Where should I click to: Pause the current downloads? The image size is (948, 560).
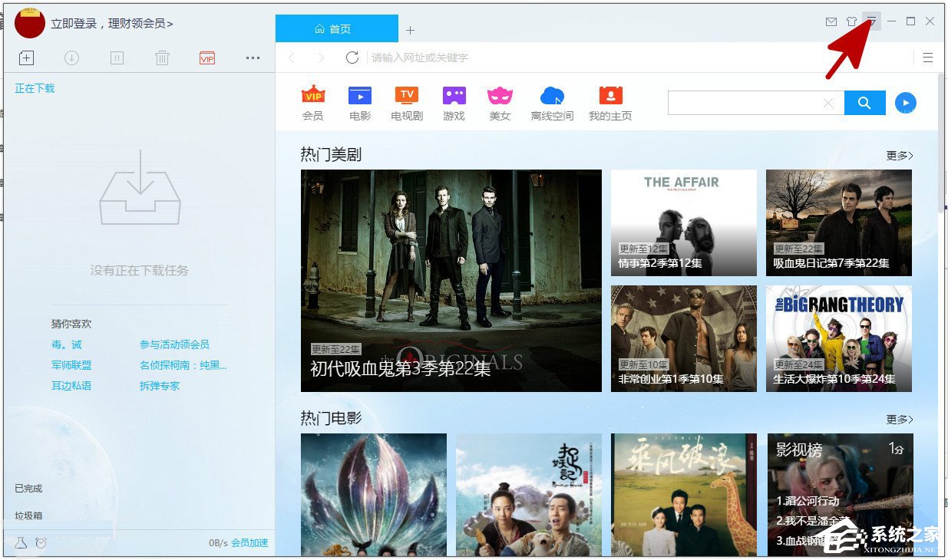[x=116, y=58]
